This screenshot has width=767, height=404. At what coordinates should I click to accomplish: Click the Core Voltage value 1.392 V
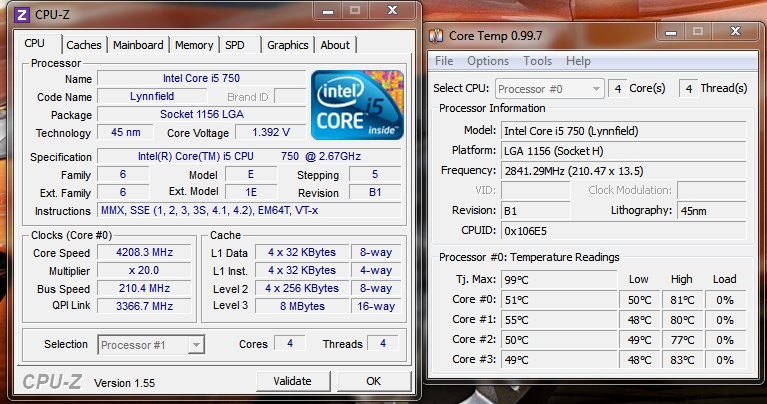pyautogui.click(x=271, y=133)
